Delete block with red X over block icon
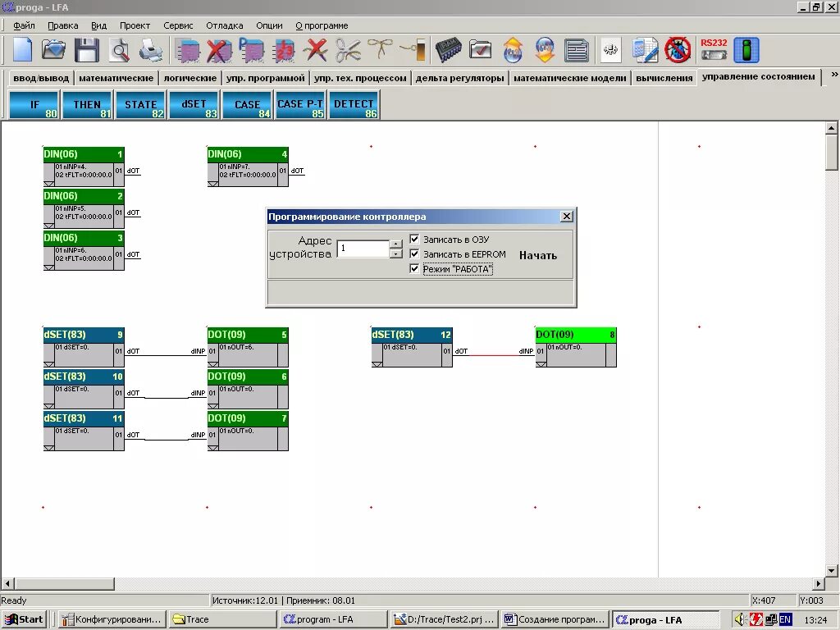The image size is (840, 630). pos(218,51)
